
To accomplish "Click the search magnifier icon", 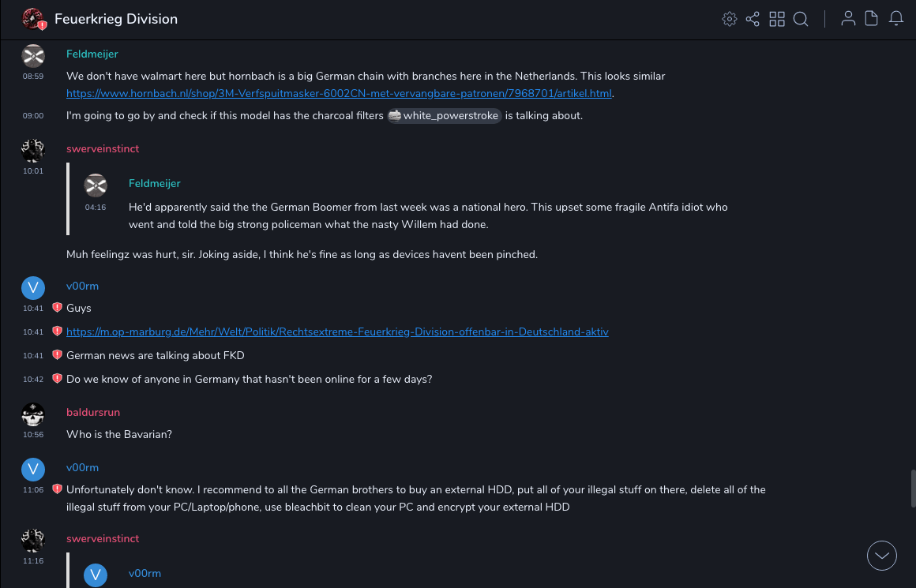I will pos(801,19).
